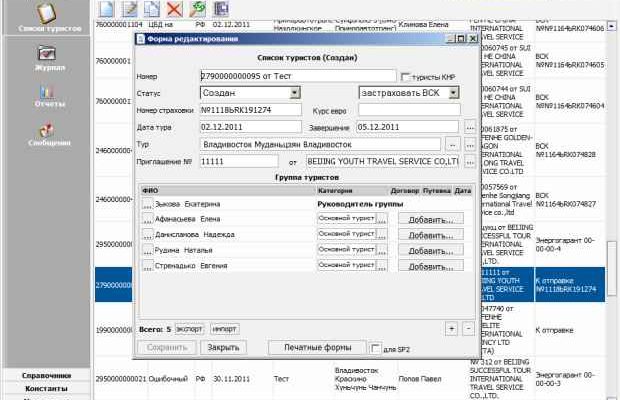Click into the Курс евро input field
This screenshot has height=400, width=620.
pyautogui.click(x=409, y=110)
